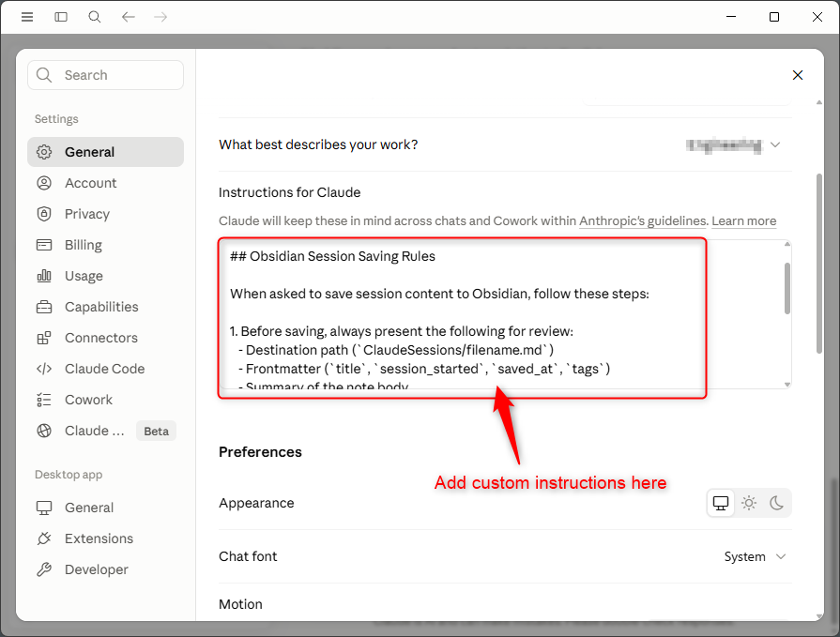Open the Chat font System dropdown
This screenshot has height=637, width=840.
tap(755, 556)
